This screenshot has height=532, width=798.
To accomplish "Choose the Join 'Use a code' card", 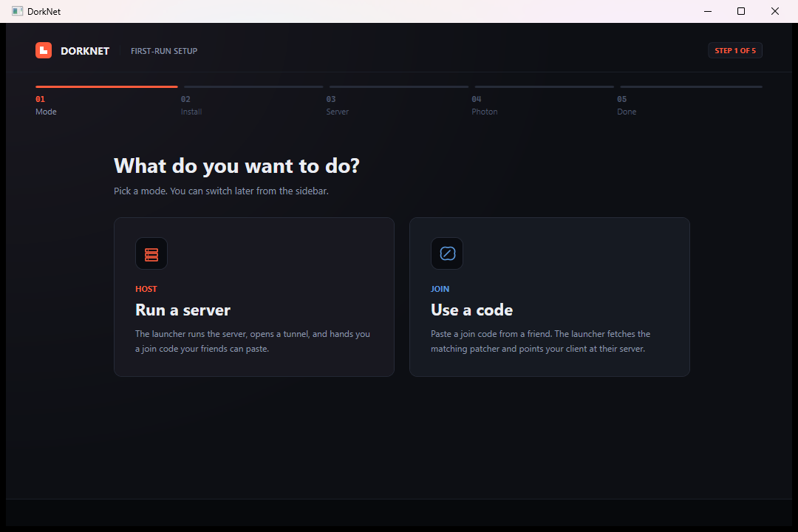I will 550,297.
